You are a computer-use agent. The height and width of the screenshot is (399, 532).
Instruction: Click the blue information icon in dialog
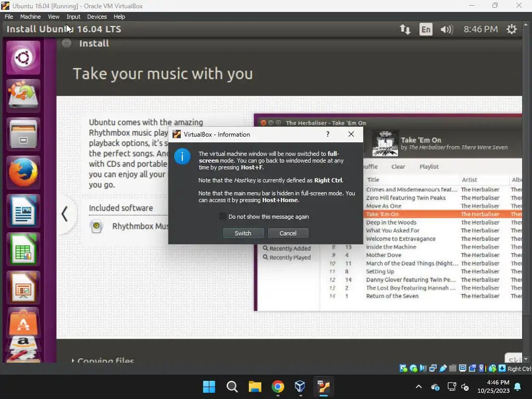pos(182,156)
